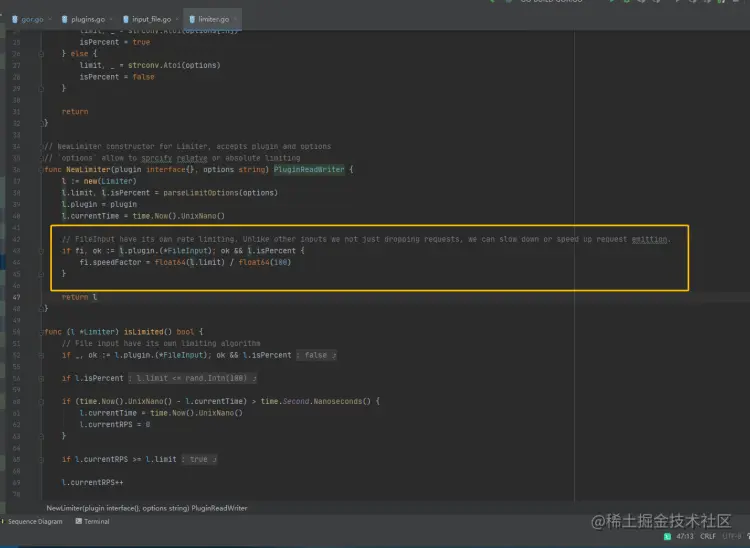
Task: Click 'l.currentRPS++' at the bottom
Action: [x=92, y=482]
